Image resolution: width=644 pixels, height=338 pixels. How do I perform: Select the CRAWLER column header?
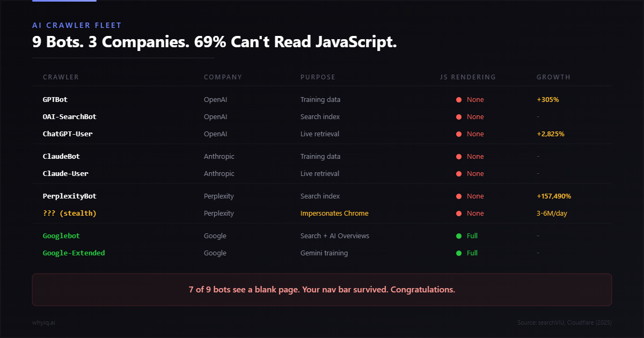(61, 77)
